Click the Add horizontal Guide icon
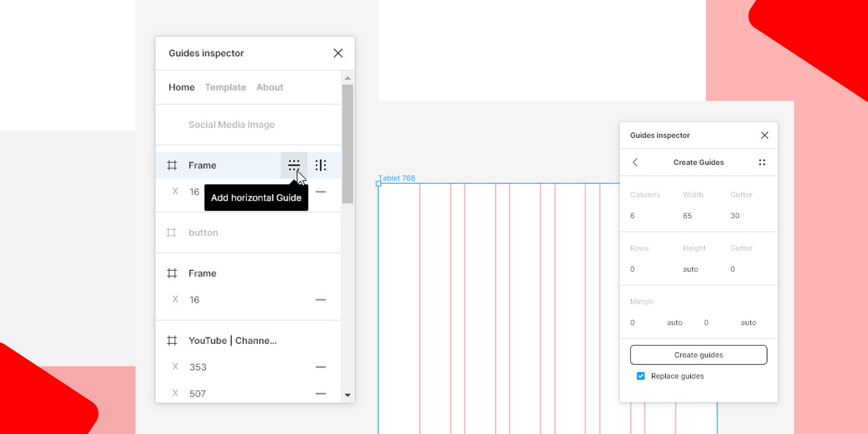This screenshot has width=868, height=434. (294, 165)
